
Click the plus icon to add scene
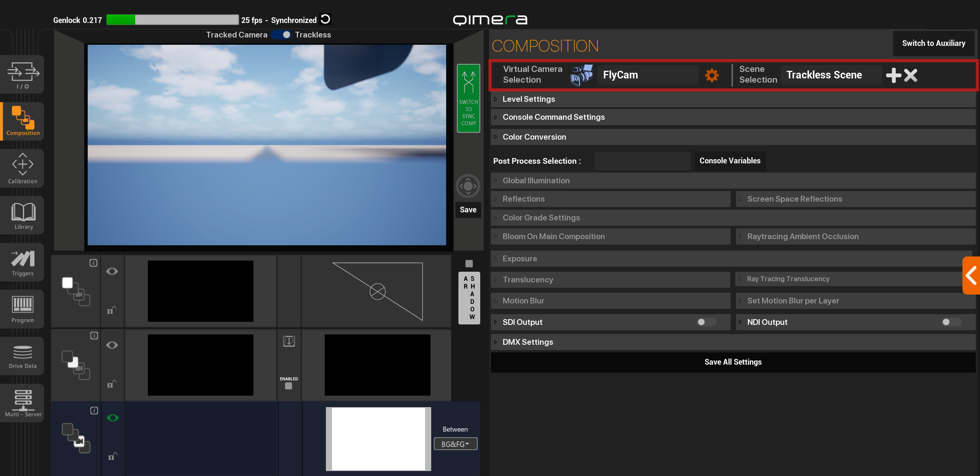tap(893, 75)
